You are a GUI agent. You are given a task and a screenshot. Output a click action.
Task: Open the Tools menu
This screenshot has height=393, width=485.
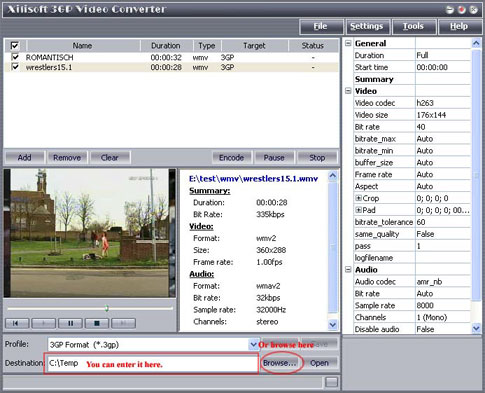coord(413,26)
